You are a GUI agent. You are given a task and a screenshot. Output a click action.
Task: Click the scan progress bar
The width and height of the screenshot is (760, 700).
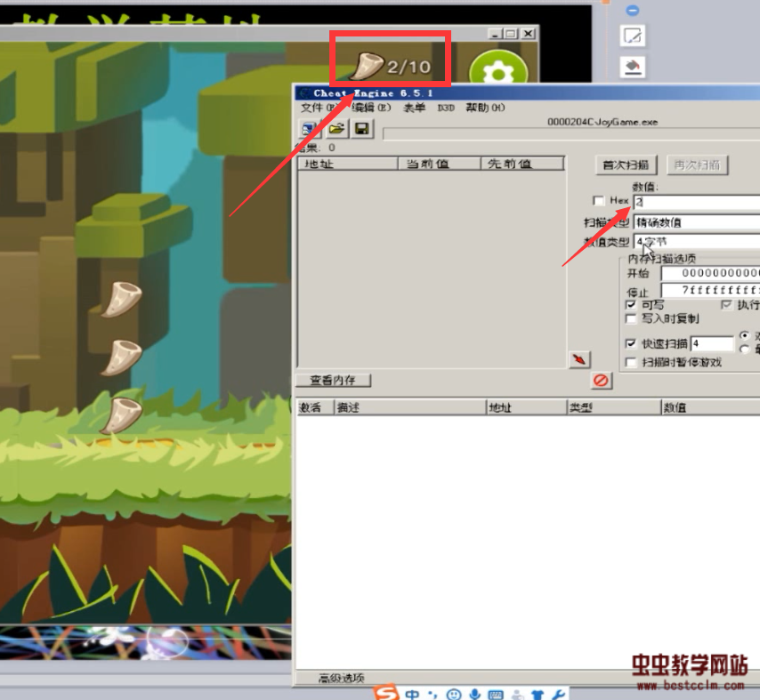click(x=571, y=134)
